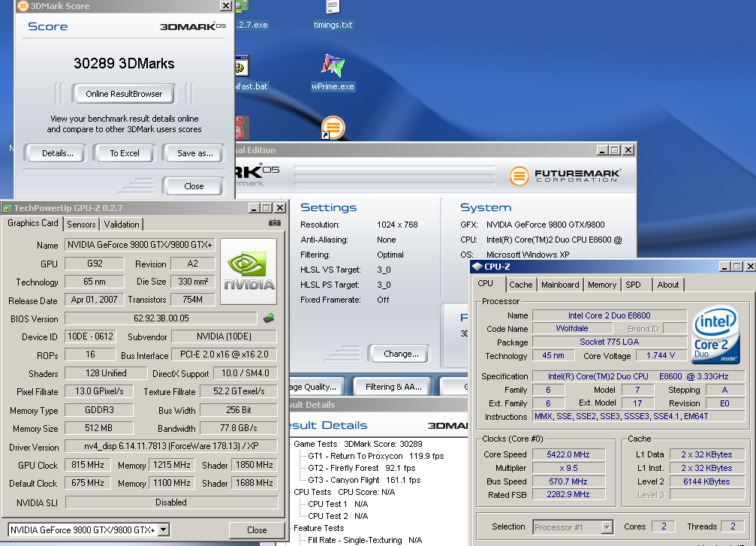
Task: Select GT3 - Canyon Flight result
Action: coord(364,480)
